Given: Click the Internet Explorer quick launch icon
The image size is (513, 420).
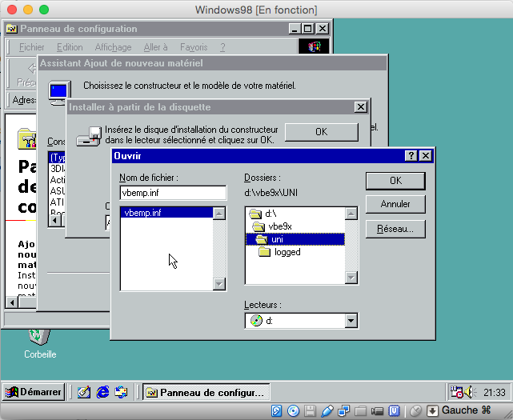Looking at the screenshot, I should pyautogui.click(x=102, y=392).
